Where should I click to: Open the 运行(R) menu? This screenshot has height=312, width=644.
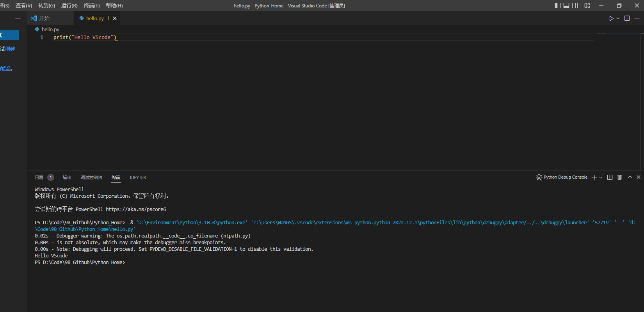tap(69, 5)
